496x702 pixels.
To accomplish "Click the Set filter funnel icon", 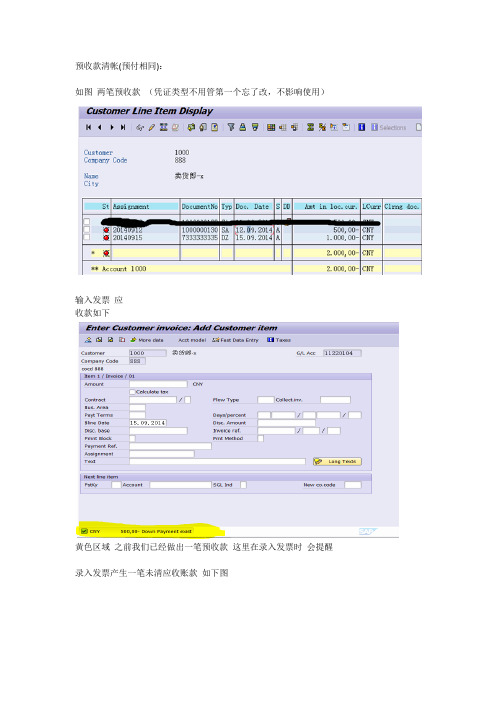I will (231, 127).
